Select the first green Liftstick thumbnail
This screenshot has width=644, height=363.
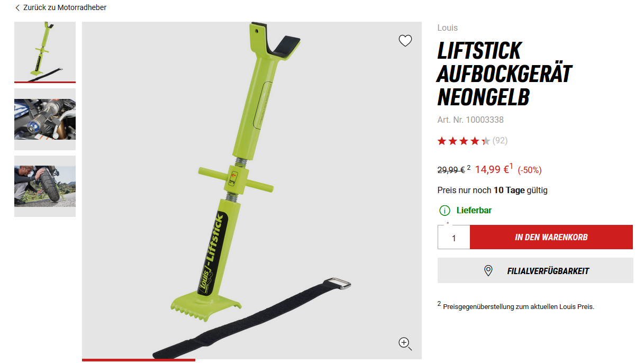[45, 52]
